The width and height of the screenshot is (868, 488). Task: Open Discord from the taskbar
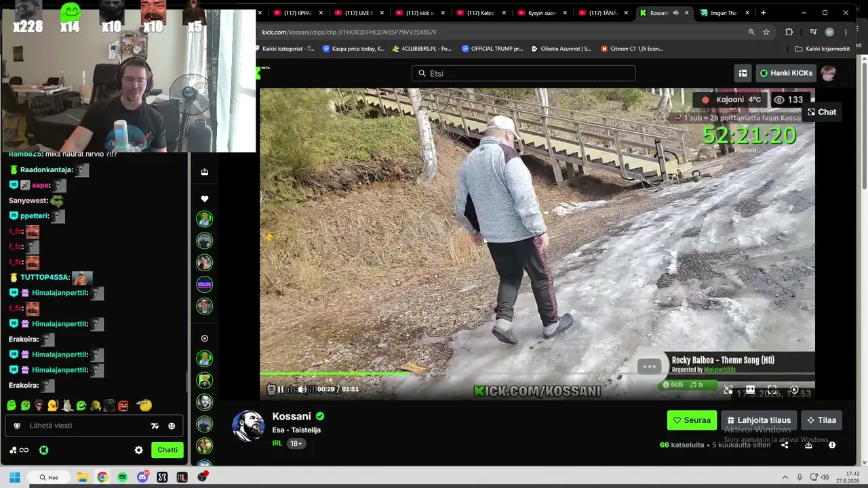[x=142, y=477]
